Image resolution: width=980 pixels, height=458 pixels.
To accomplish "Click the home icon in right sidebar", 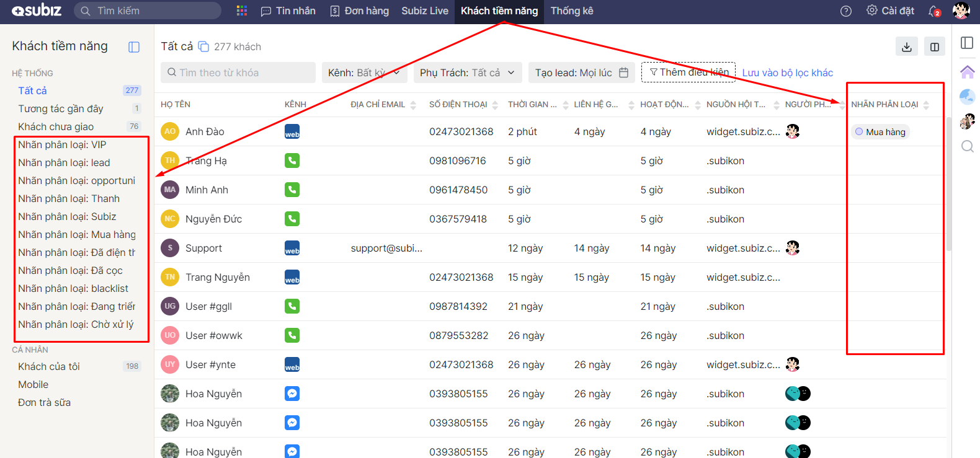I will [x=967, y=72].
